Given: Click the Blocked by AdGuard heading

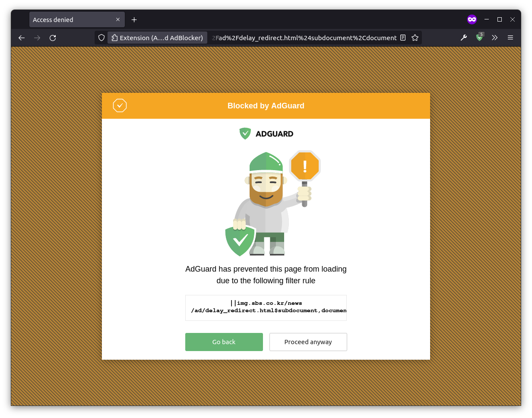Looking at the screenshot, I should [x=266, y=106].
